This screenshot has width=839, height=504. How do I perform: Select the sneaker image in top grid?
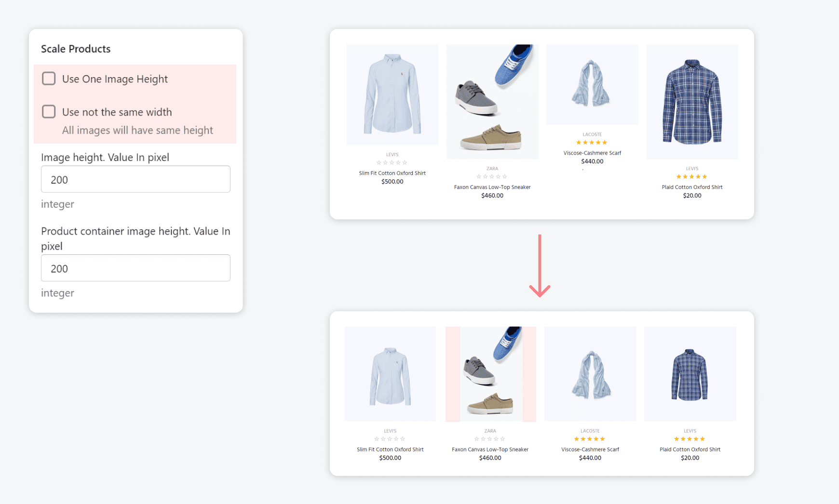point(492,102)
